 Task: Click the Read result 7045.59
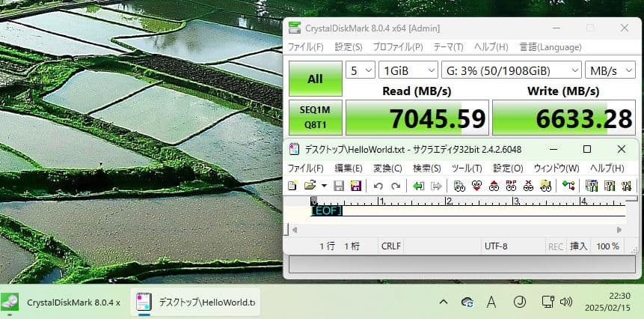pos(417,118)
